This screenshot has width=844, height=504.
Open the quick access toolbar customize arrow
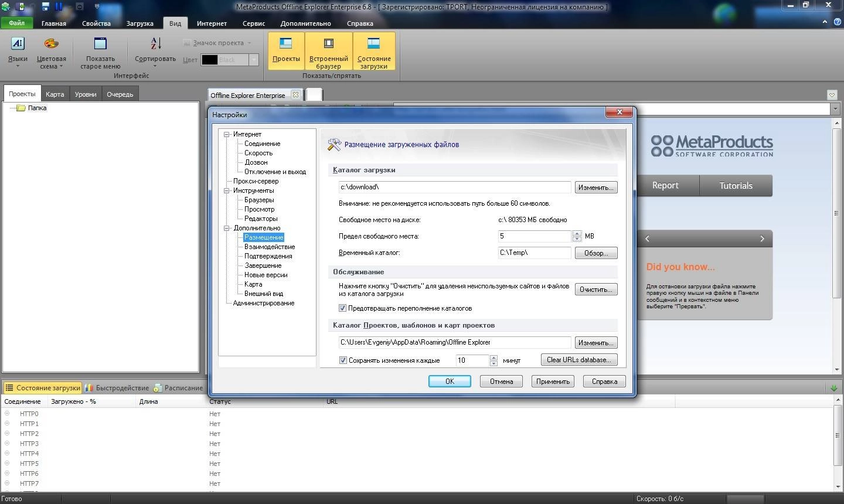(97, 6)
